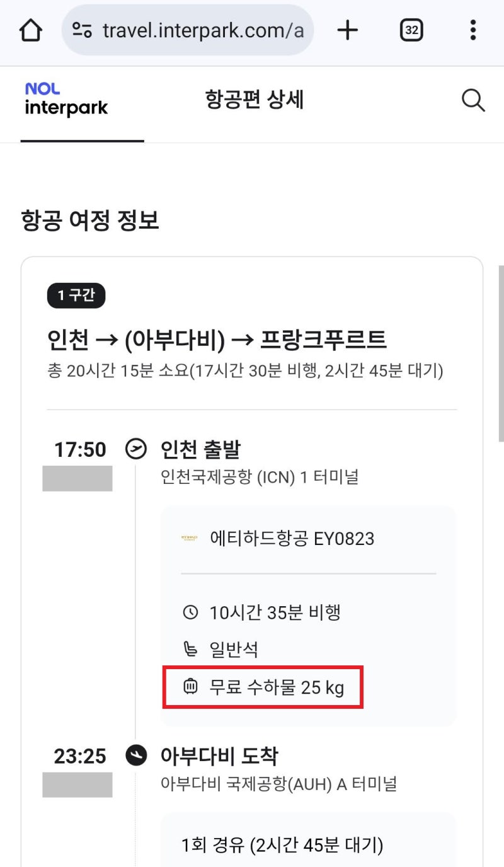Open the search magnifier icon
504x867 pixels.
(473, 100)
